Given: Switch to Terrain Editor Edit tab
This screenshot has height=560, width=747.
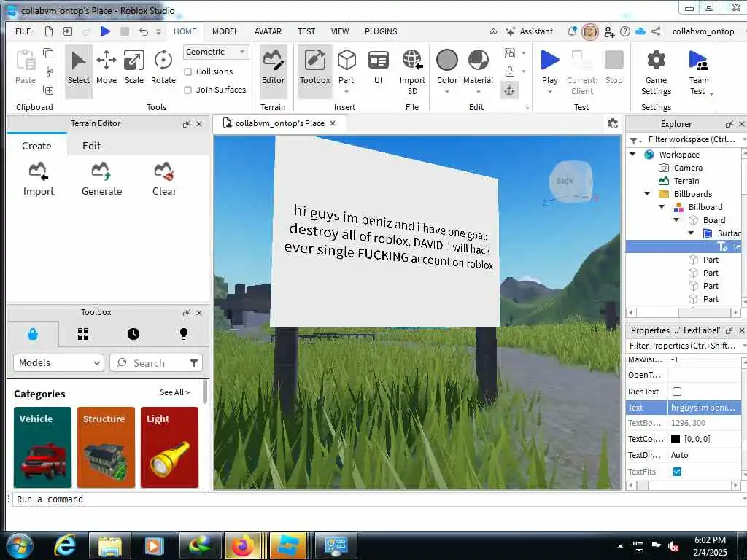Looking at the screenshot, I should tap(91, 146).
